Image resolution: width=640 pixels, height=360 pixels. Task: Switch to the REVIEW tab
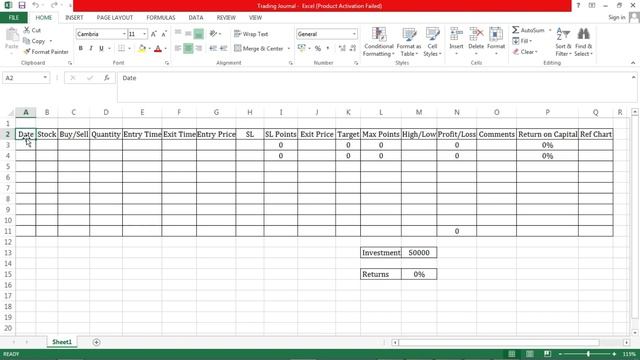[226, 18]
